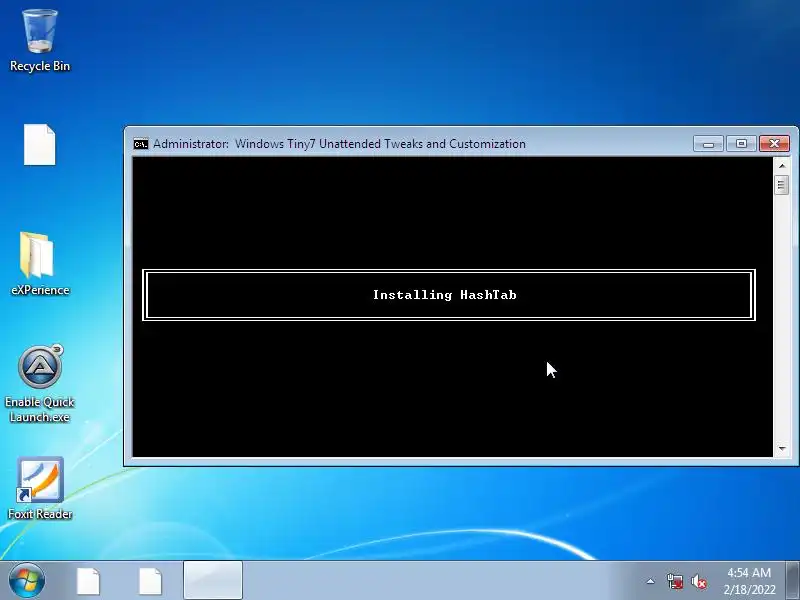Close the Tiny7 Tweaks command window
Screen dimensions: 800x600
(774, 144)
